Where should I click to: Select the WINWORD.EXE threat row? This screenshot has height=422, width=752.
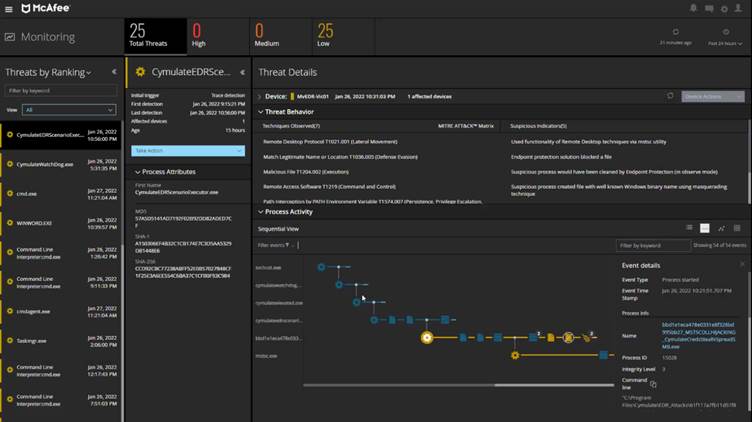tap(61, 223)
